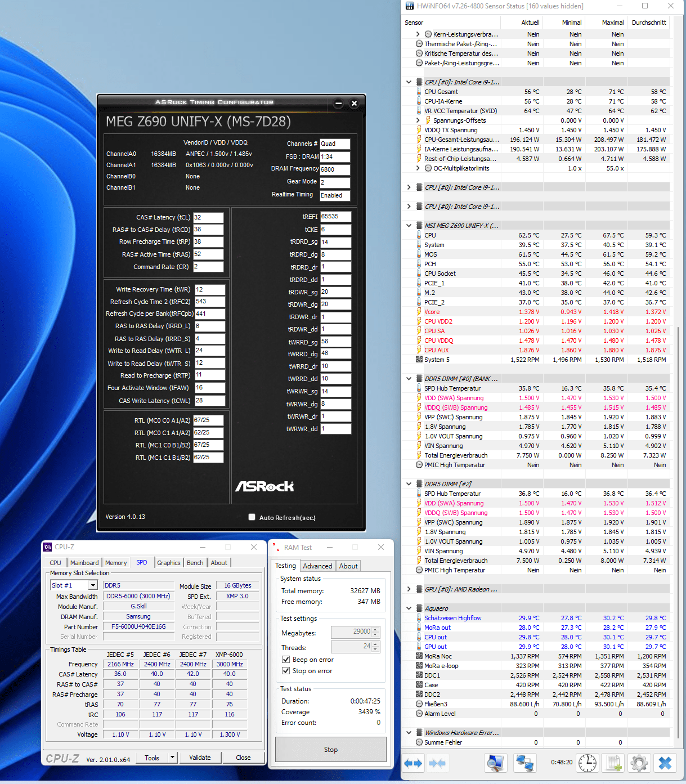Select the Schätzeisen Highflow sensor row
This screenshot has width=686, height=784.
coord(536,618)
